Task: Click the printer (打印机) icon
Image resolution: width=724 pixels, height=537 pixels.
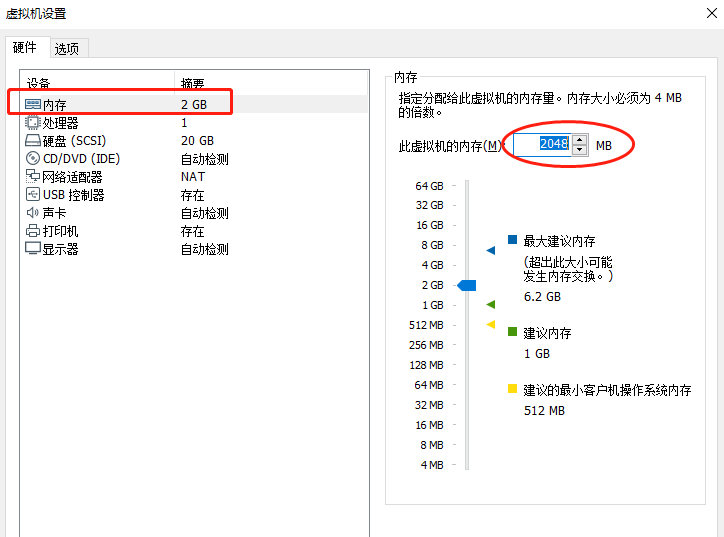Action: pos(33,230)
